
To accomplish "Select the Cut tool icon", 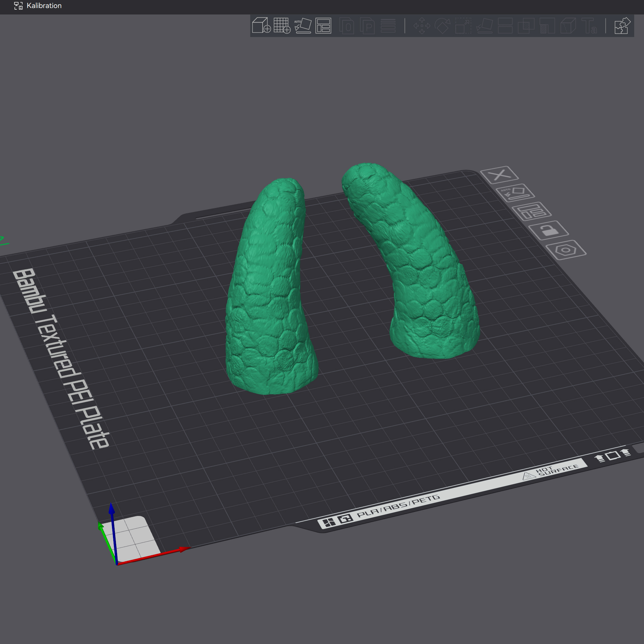I will coord(505,25).
